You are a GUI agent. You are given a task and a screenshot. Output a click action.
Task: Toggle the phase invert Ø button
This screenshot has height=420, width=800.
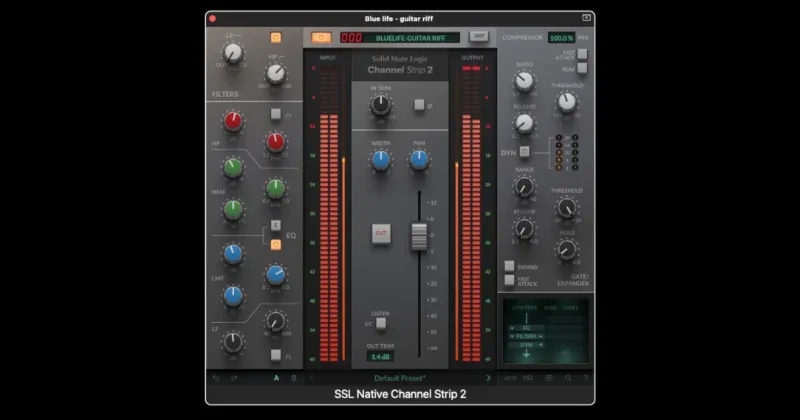tap(419, 105)
